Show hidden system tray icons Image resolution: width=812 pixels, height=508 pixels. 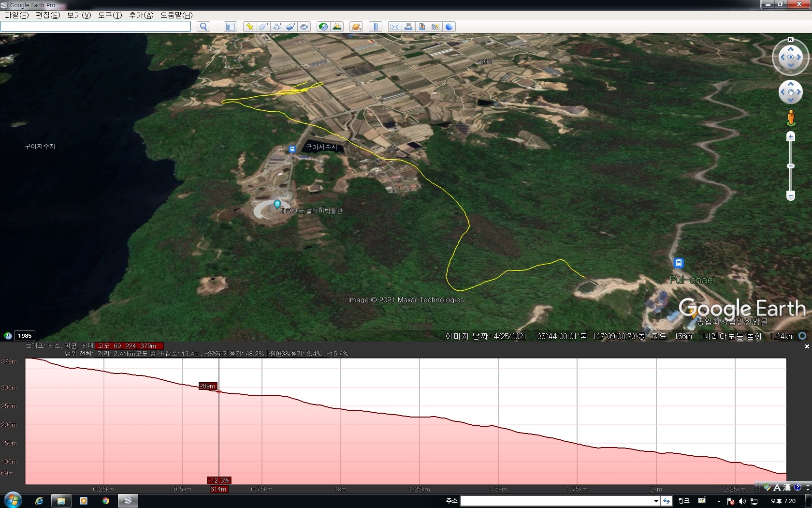click(x=719, y=501)
